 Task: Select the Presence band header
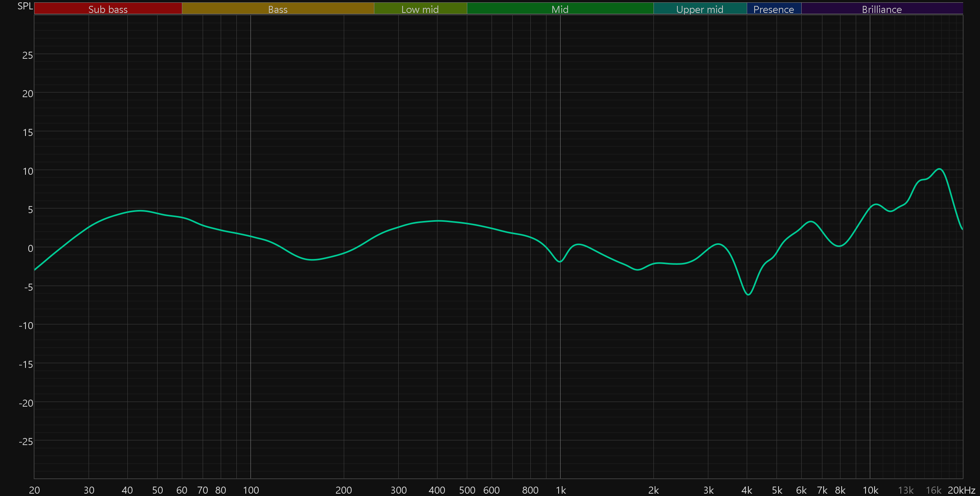tap(773, 9)
